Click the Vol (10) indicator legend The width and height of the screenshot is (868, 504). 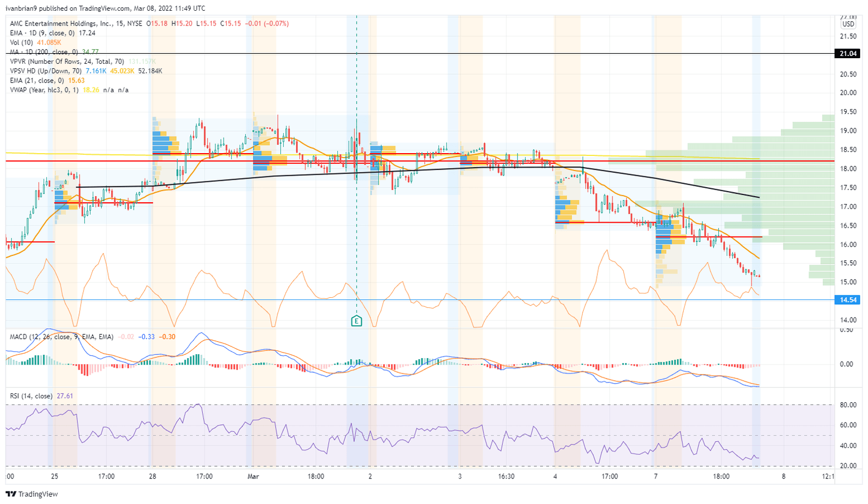[23, 42]
